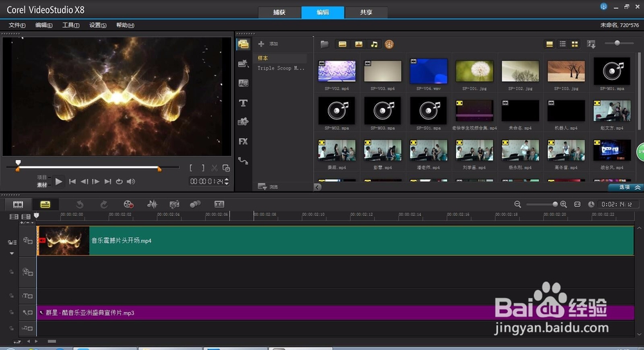Switch to the Share (共享) tab
The width and height of the screenshot is (644, 350).
366,12
